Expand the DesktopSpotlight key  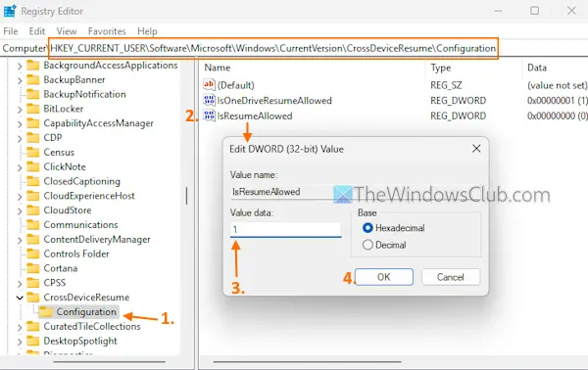20,342
